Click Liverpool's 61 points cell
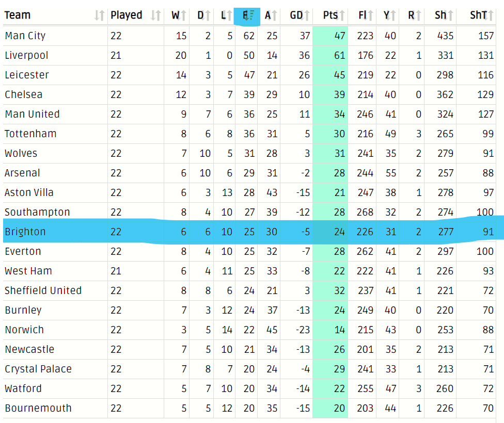The height and width of the screenshot is (423, 504). coord(330,55)
